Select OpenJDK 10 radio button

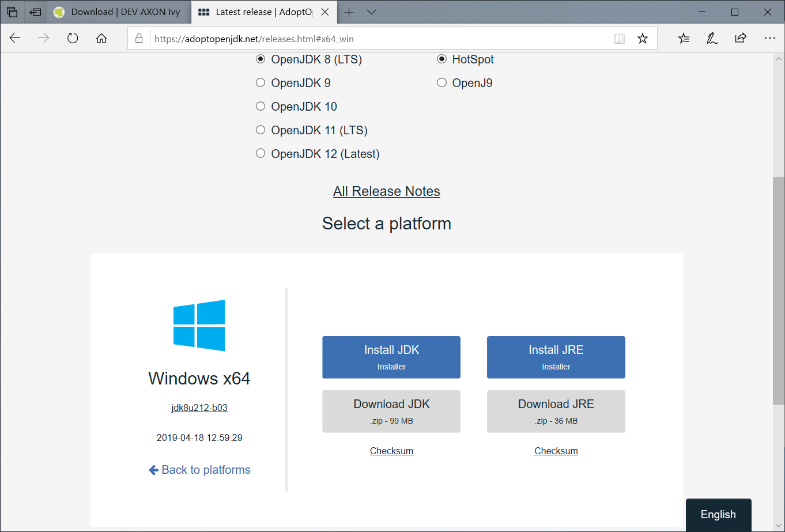(x=261, y=106)
